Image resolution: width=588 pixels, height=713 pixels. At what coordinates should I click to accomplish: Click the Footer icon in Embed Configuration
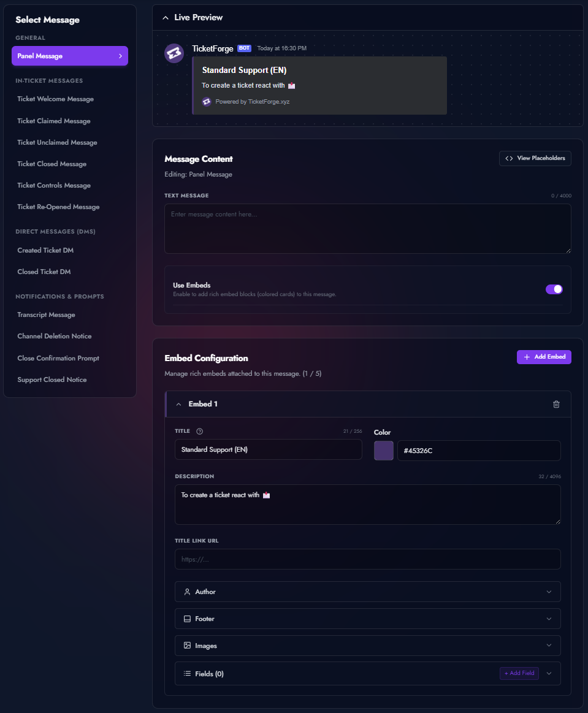pos(187,619)
